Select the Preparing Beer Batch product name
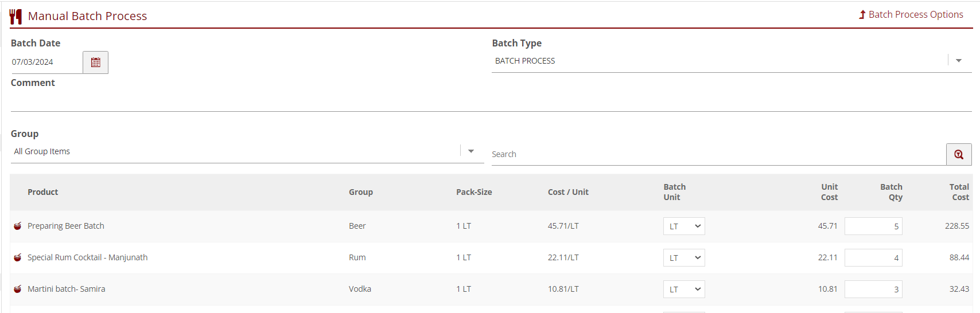The width and height of the screenshot is (980, 313). pyautogui.click(x=66, y=226)
